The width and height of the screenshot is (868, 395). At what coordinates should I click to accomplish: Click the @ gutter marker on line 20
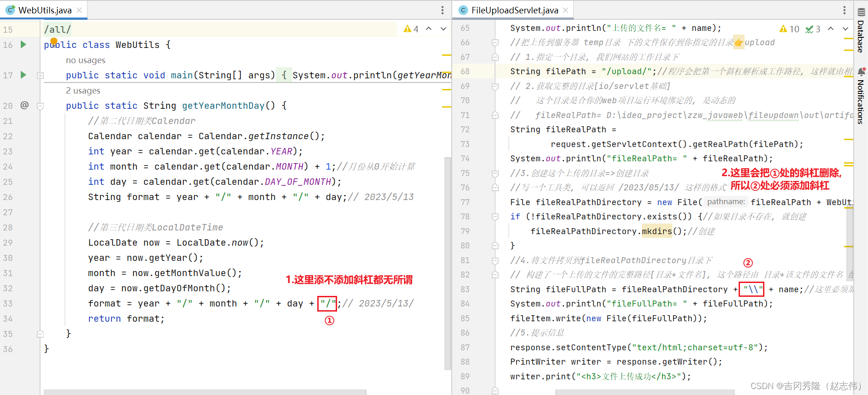click(x=24, y=105)
